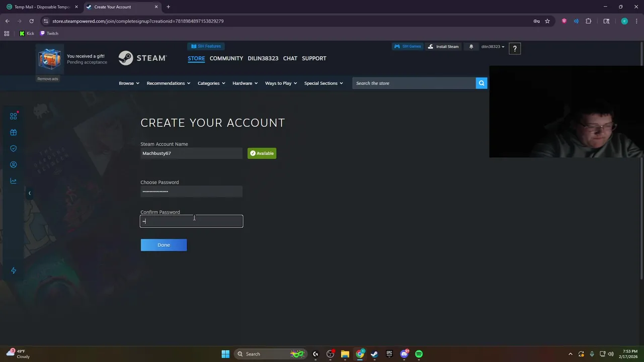Image resolution: width=644 pixels, height=362 pixels.
Task: Open the grid icon in left sidebar
Action: pos(14,116)
